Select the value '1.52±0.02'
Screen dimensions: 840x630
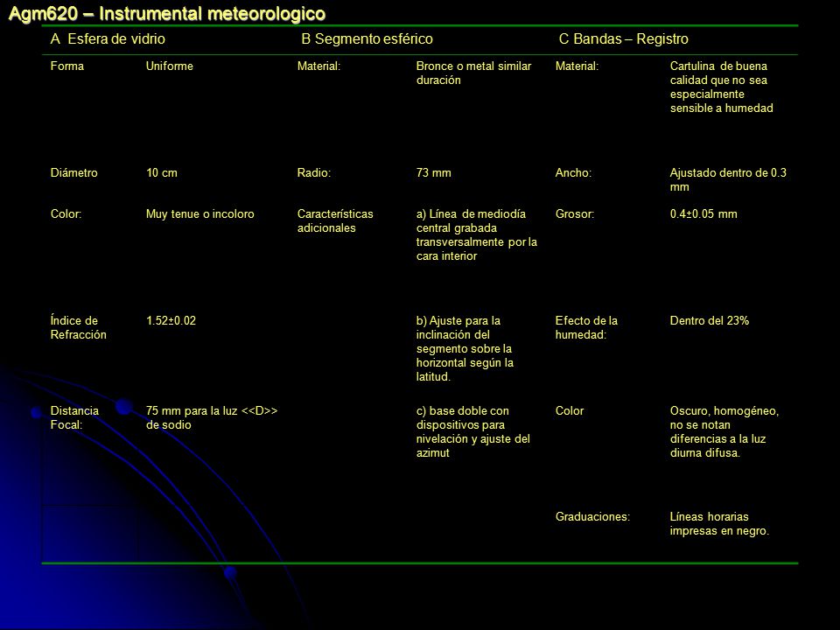[x=171, y=320]
